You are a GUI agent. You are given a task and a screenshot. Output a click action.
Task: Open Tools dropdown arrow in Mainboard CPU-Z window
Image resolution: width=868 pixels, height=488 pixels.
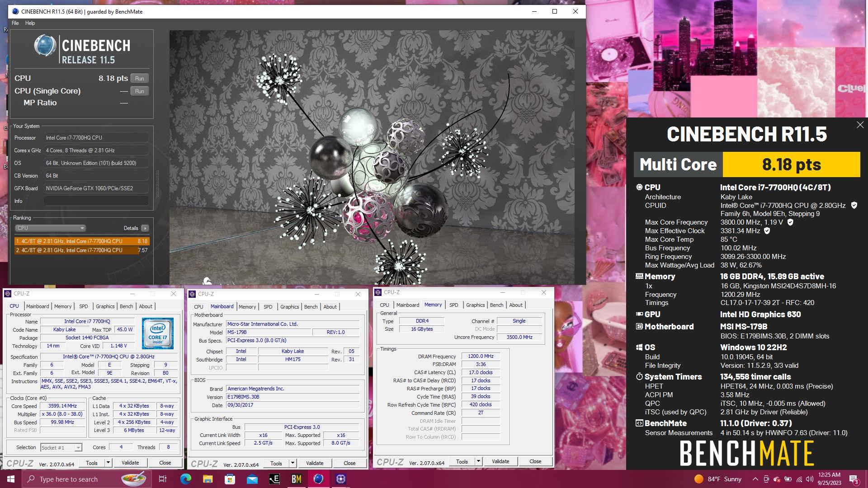[292, 463]
